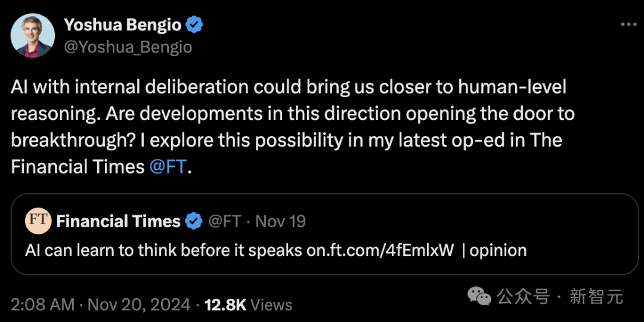The image size is (644, 322).
Task: Click the Yoshua Bengio display name
Action: click(x=122, y=25)
